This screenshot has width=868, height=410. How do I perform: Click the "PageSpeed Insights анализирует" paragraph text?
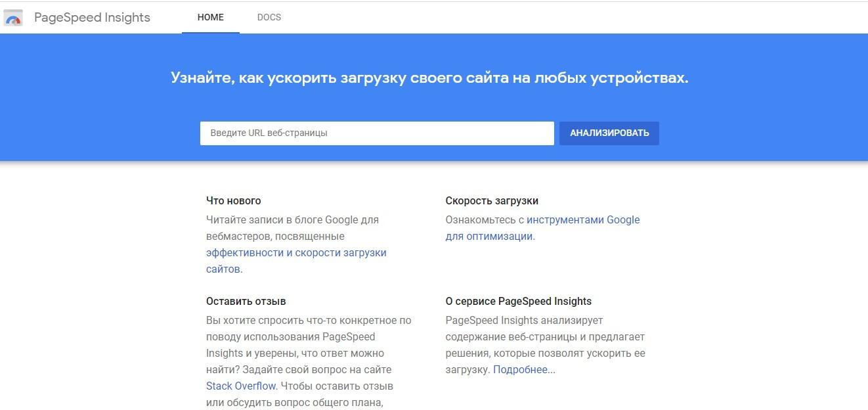click(524, 321)
